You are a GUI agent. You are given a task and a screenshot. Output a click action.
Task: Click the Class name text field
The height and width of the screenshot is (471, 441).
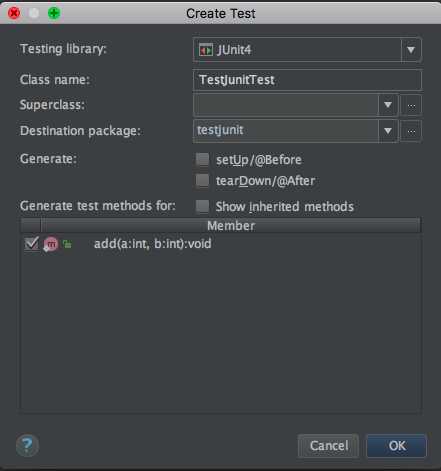[x=307, y=80]
